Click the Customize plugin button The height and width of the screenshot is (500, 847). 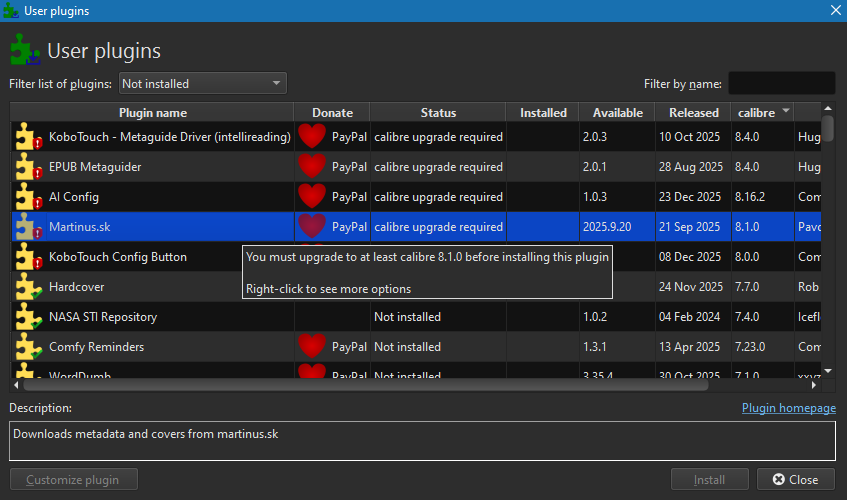pyautogui.click(x=73, y=479)
